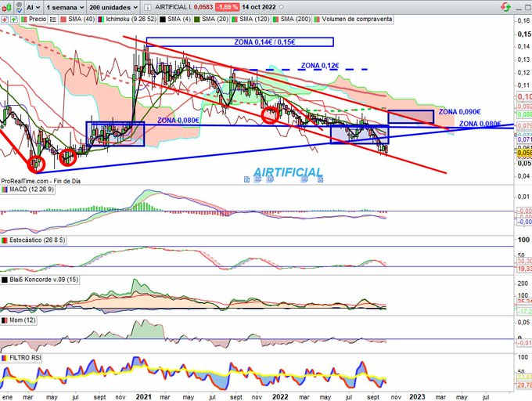
Task: Open SMA (20) indicator settings
Action: point(215,20)
